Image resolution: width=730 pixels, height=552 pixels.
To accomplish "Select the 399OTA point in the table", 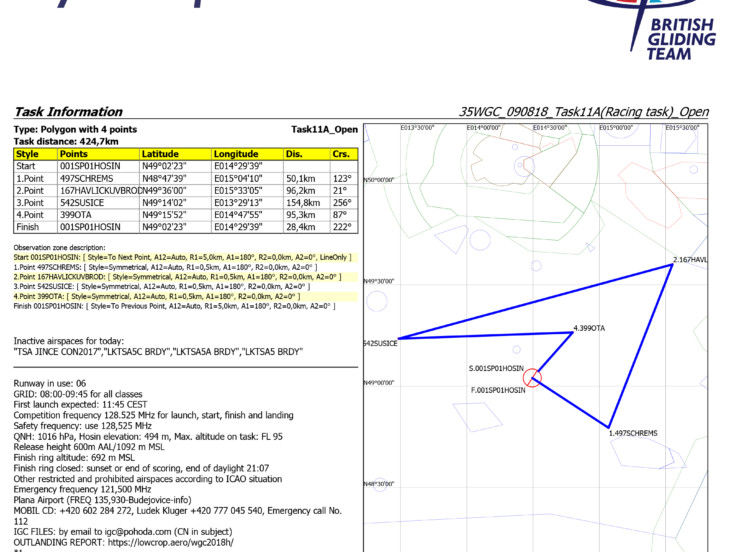I will point(75,214).
